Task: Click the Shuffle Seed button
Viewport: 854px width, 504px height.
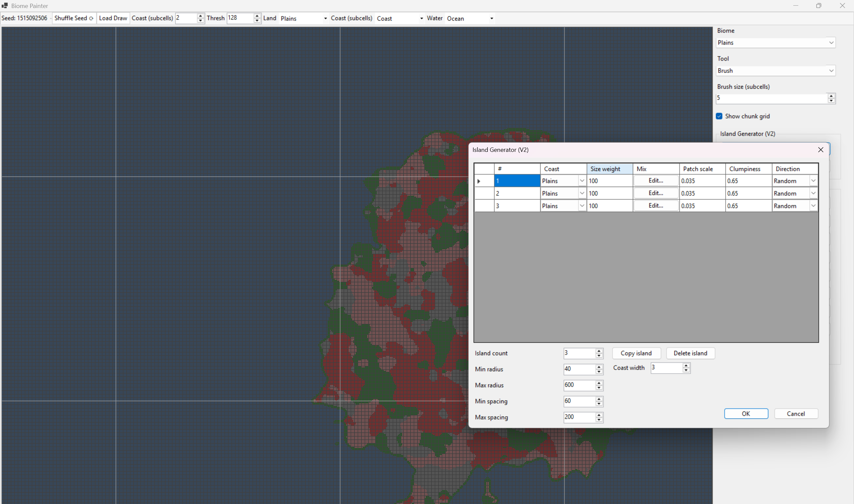Action: [74, 18]
